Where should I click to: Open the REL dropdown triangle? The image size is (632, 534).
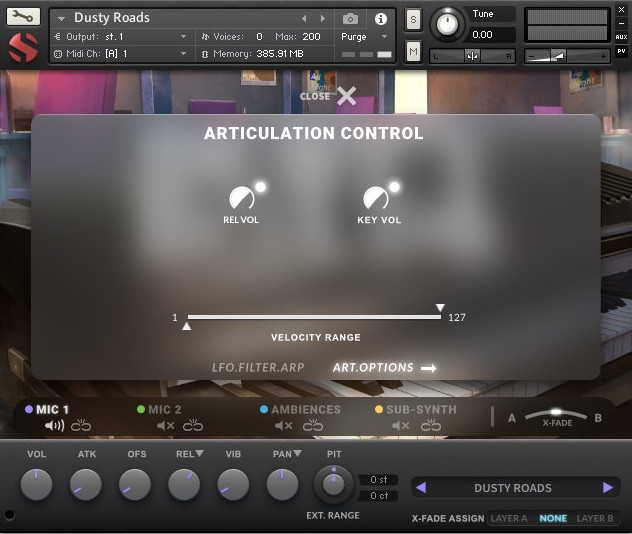200,453
